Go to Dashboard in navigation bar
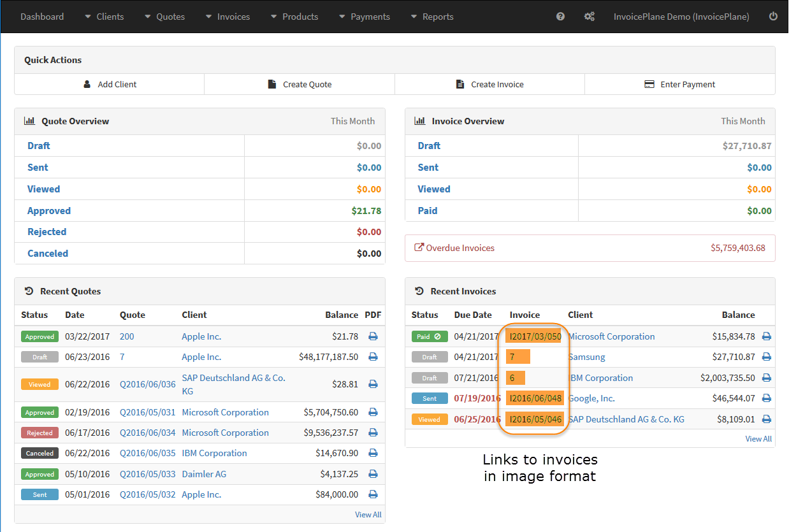The image size is (789, 532). click(x=42, y=17)
